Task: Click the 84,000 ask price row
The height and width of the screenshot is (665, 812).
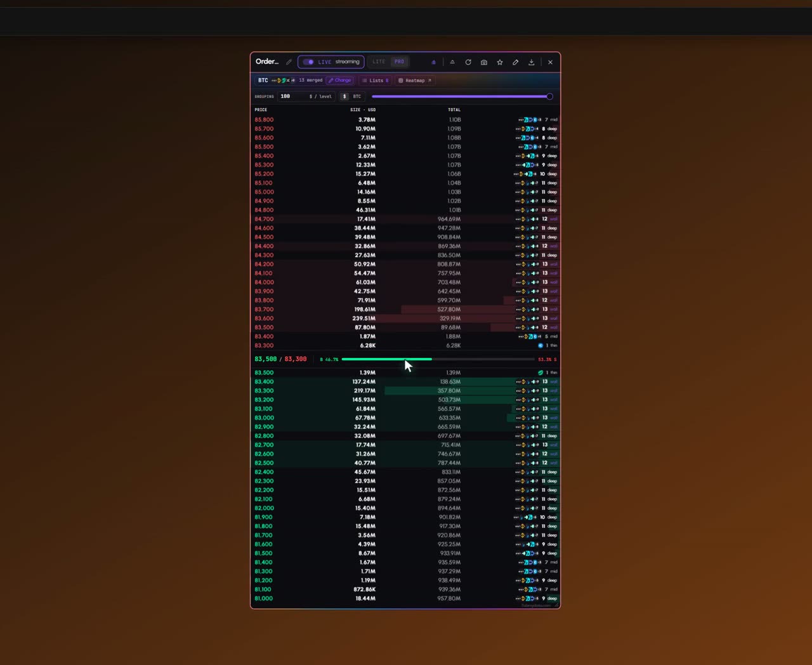Action: pyautogui.click(x=405, y=282)
